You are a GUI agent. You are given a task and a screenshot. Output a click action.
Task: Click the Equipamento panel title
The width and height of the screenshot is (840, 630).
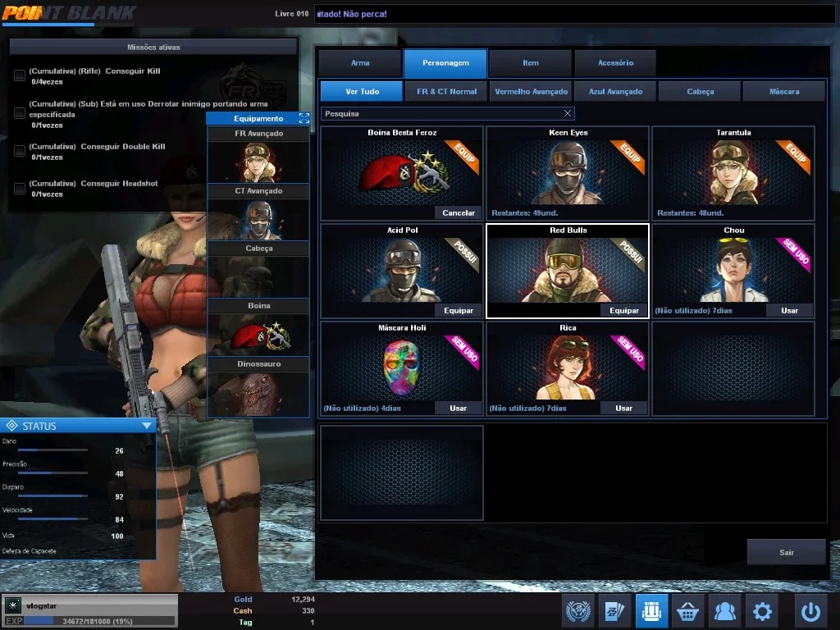[x=258, y=118]
